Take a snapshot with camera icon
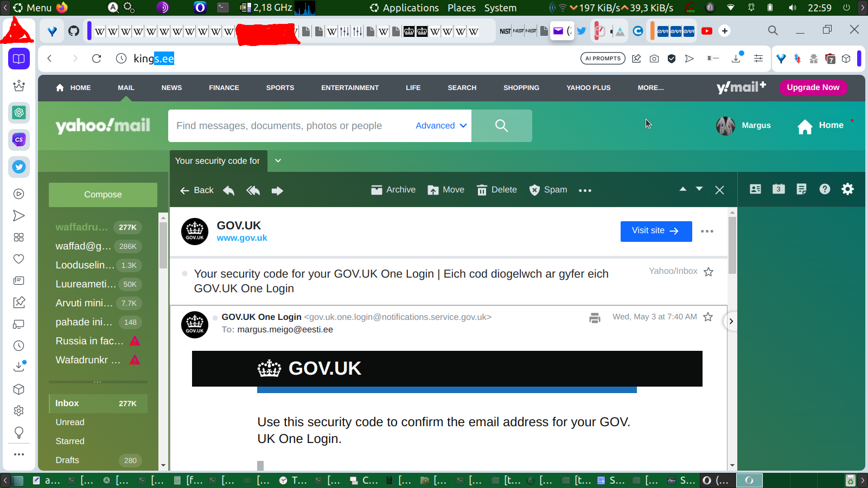This screenshot has height=488, width=868. [x=654, y=59]
